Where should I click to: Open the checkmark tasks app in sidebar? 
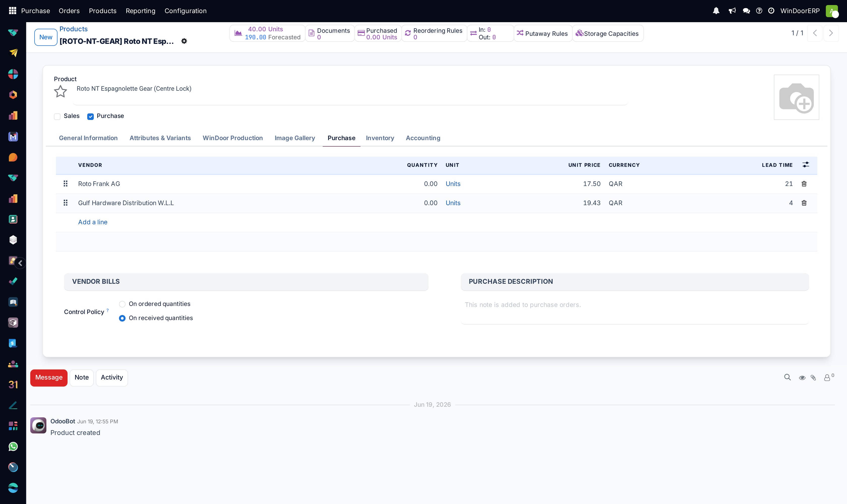(x=13, y=281)
